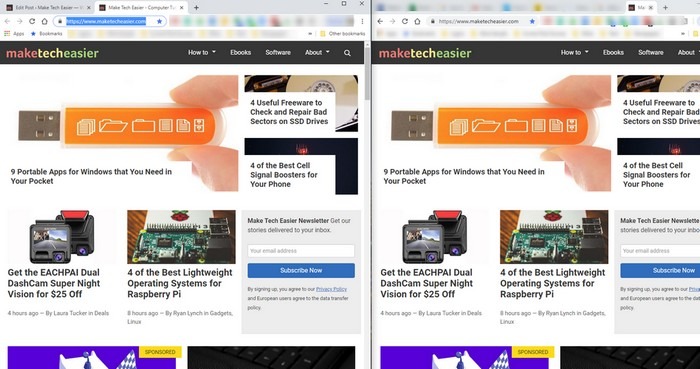
Task: Open Chrome three-dot menu in left window
Action: (362, 21)
